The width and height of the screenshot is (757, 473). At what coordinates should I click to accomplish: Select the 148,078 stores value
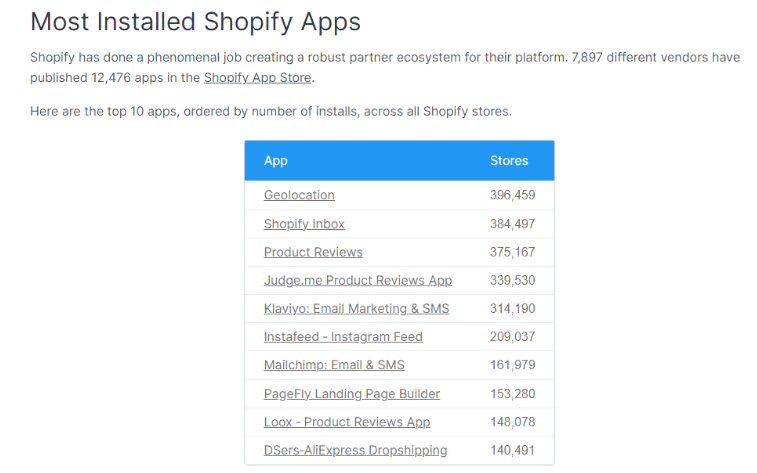pyautogui.click(x=512, y=422)
